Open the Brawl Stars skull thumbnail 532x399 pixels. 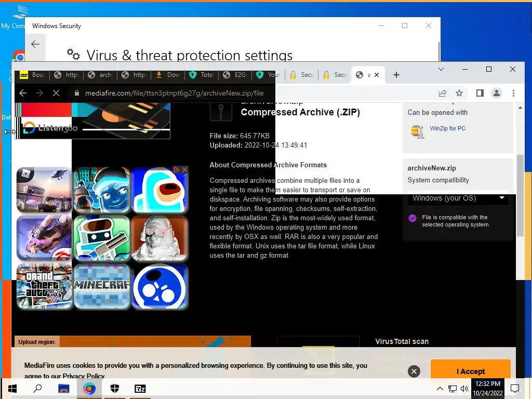[159, 286]
